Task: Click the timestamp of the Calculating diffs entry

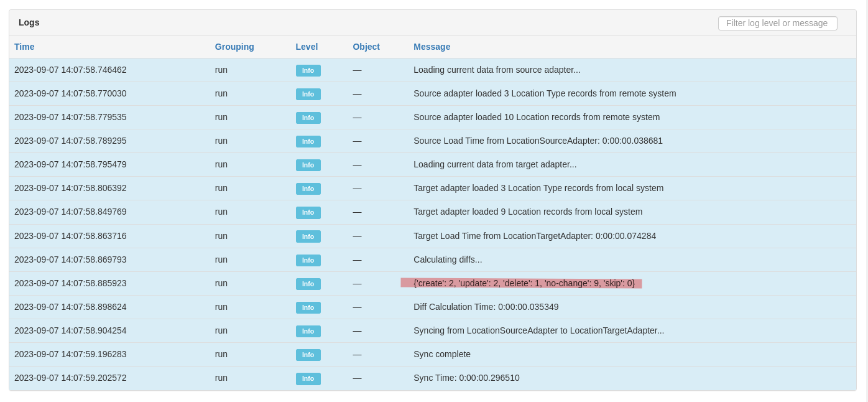Action: 70,259
